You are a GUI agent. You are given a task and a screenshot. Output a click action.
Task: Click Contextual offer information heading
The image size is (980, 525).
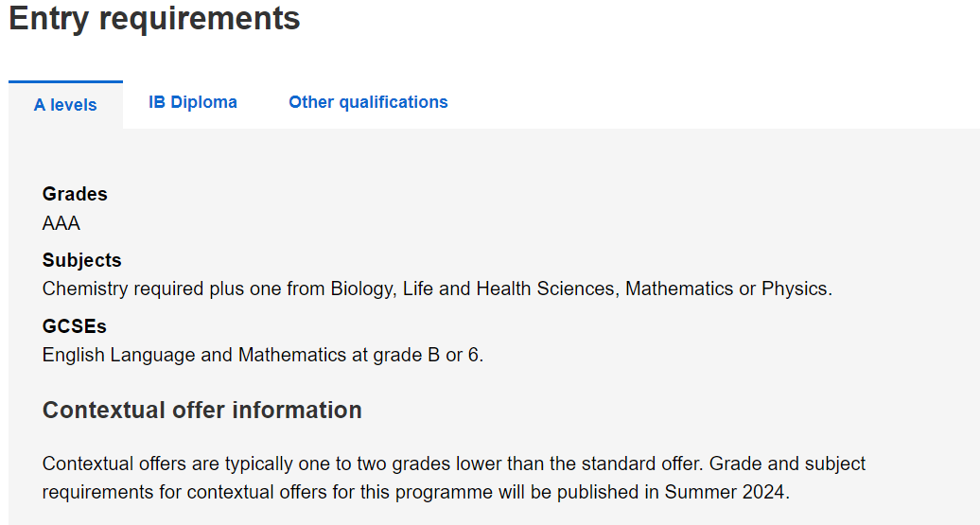coord(201,410)
